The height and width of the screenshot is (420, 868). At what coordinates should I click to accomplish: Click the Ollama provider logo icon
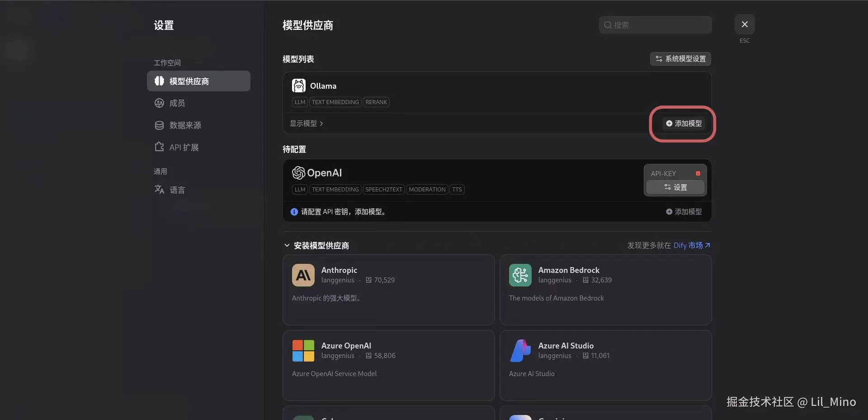coord(298,86)
